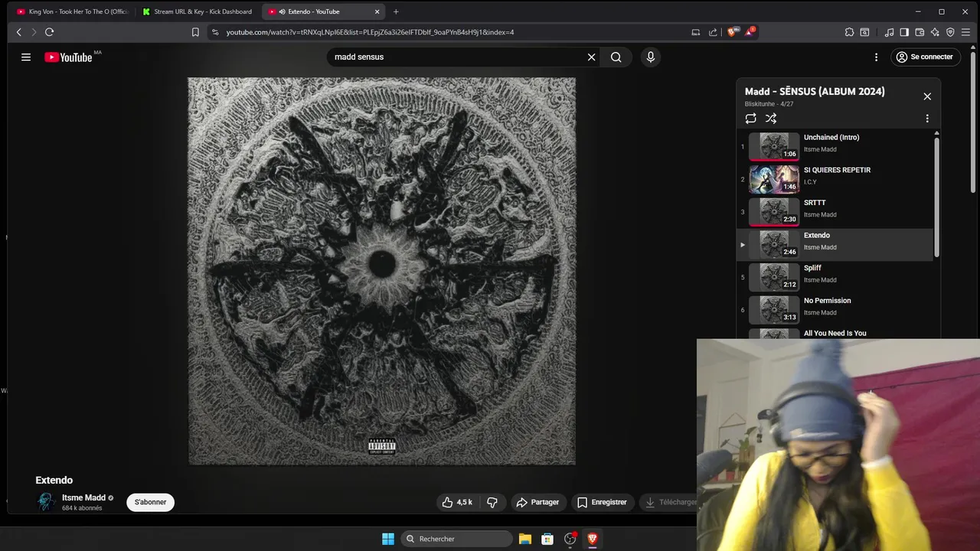Open Brave VPN shield icon

coord(950,32)
